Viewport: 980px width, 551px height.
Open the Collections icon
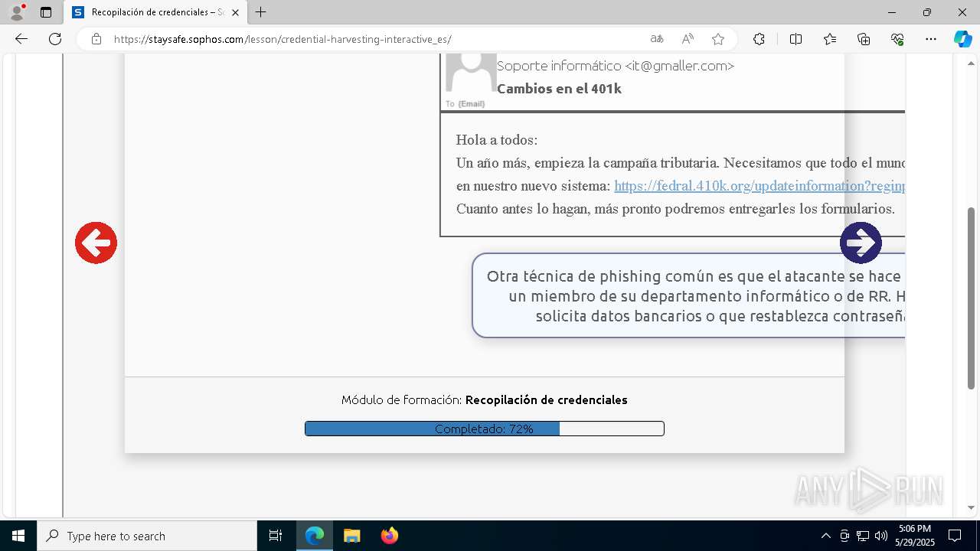coord(864,39)
